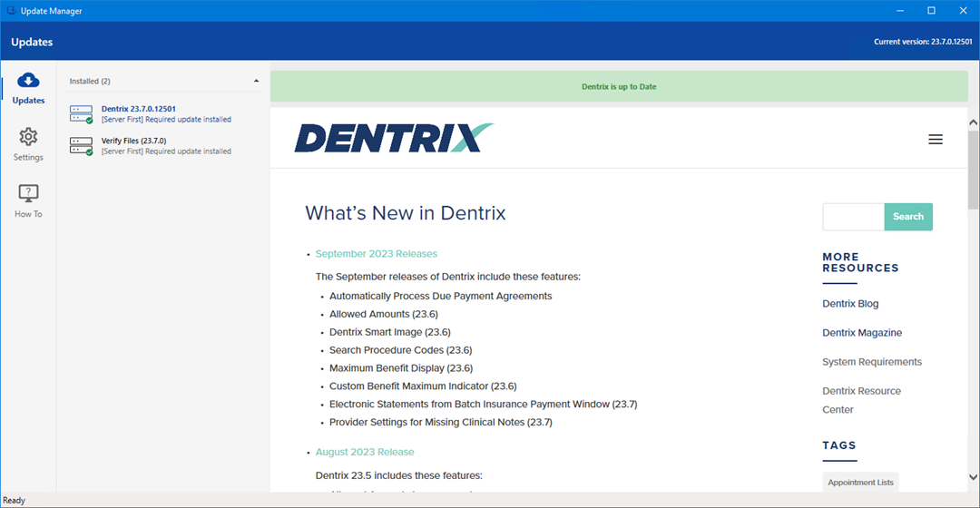
Task: Click 'Custom Benefit Maximum Indicator (23.6)' item
Action: click(x=423, y=386)
